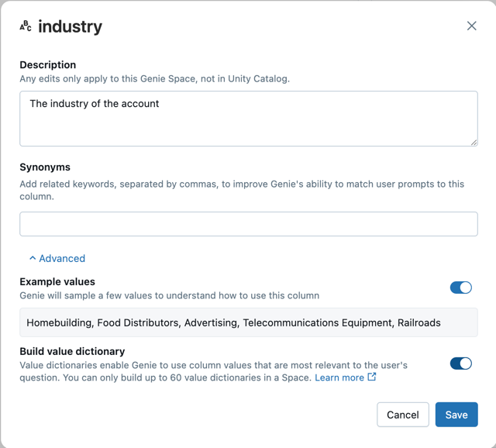Click the sampled example values field
496x448 pixels.
[248, 322]
